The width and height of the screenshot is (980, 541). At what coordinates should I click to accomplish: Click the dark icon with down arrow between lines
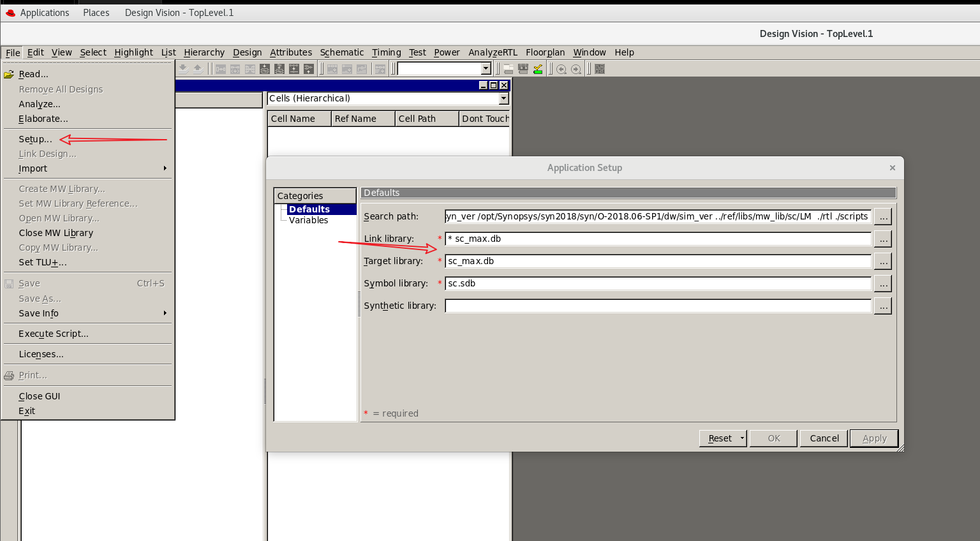(x=294, y=69)
